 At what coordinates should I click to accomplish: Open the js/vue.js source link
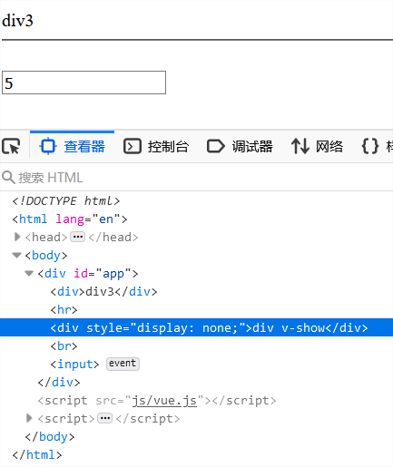tap(164, 400)
